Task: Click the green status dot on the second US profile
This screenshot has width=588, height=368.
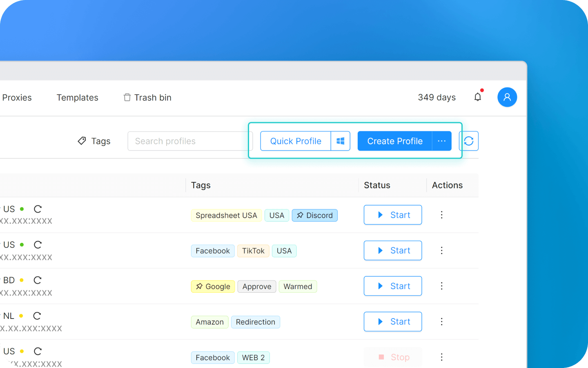Action: point(22,244)
